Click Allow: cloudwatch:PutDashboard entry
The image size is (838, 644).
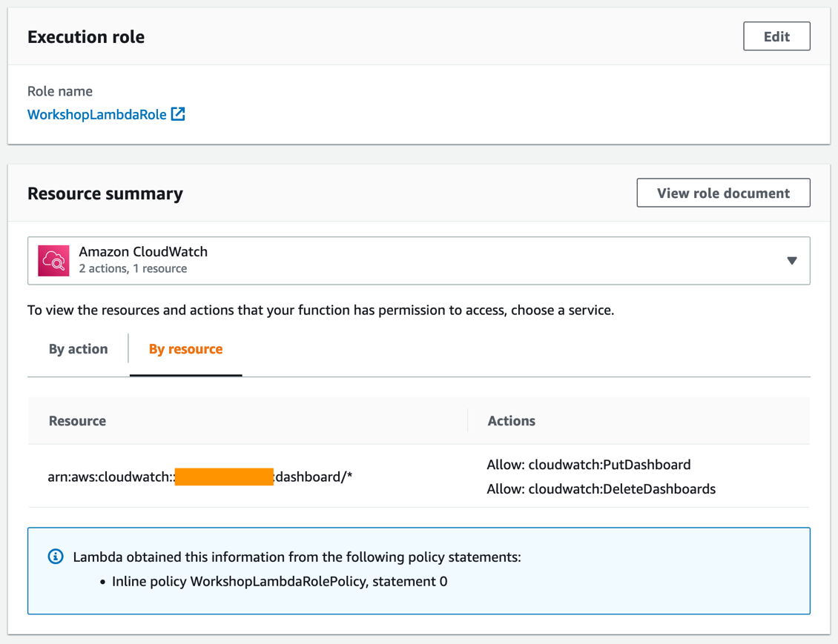pos(589,465)
